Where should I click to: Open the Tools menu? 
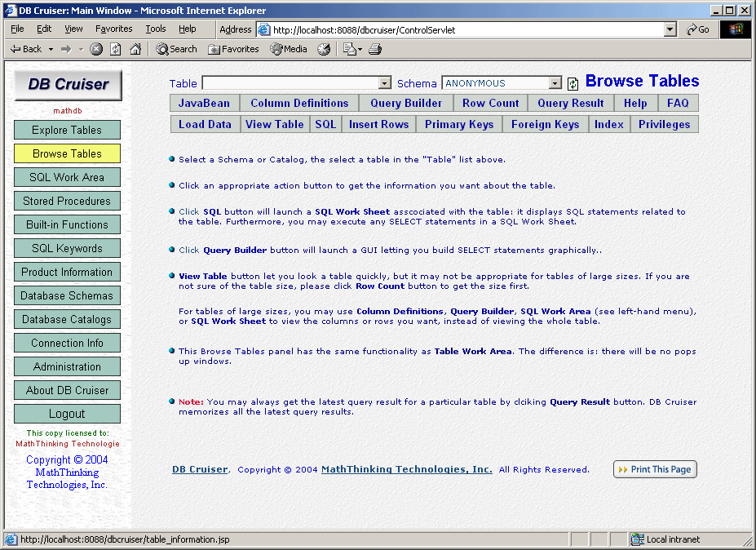pyautogui.click(x=156, y=29)
